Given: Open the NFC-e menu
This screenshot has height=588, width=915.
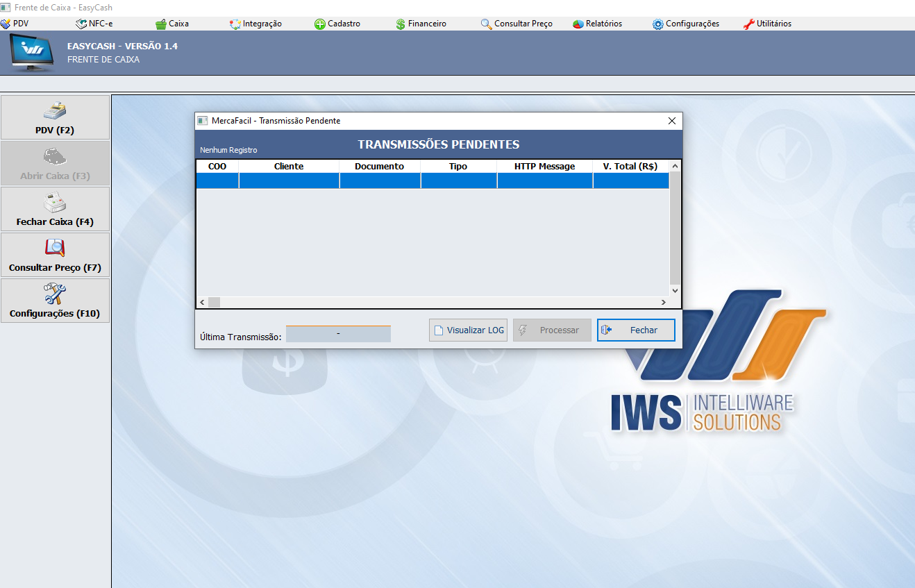Looking at the screenshot, I should coord(94,24).
